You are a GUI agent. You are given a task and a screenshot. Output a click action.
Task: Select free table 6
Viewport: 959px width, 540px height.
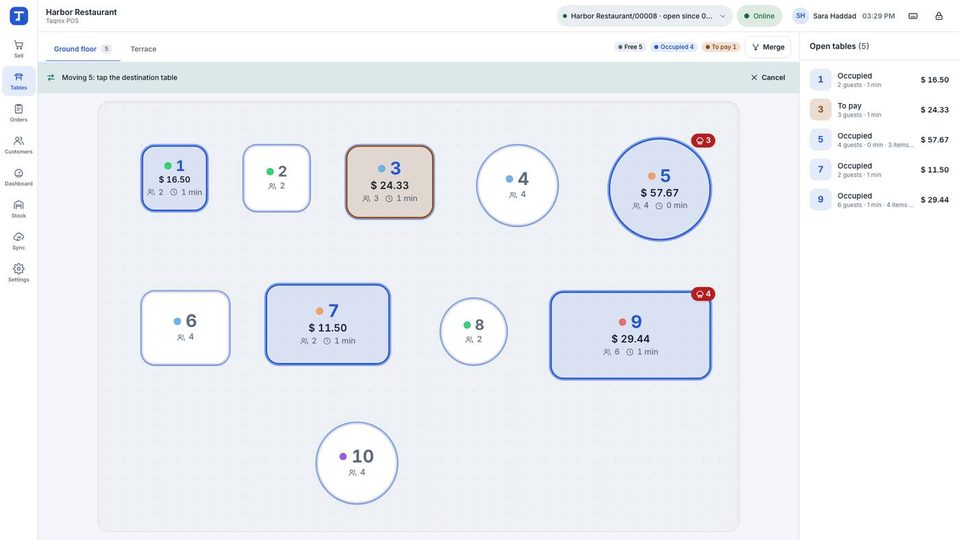point(185,328)
